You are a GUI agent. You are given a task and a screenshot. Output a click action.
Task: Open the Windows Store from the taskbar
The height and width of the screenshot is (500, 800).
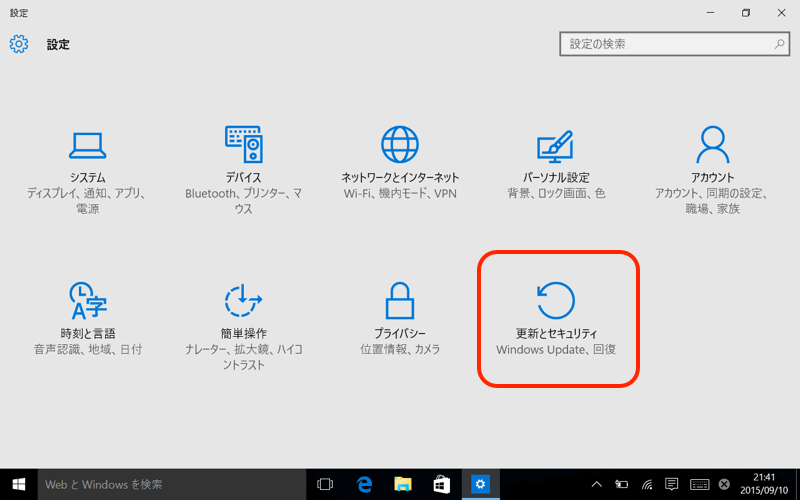pos(442,484)
